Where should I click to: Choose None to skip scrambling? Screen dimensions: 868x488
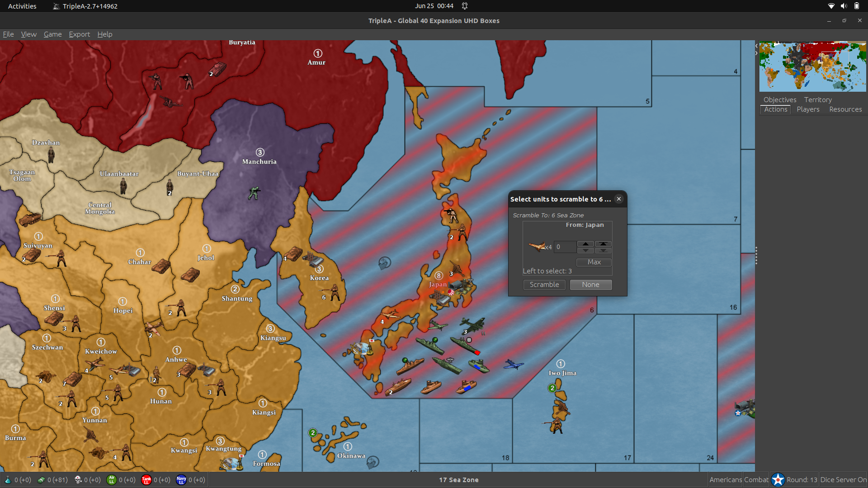tap(591, 285)
